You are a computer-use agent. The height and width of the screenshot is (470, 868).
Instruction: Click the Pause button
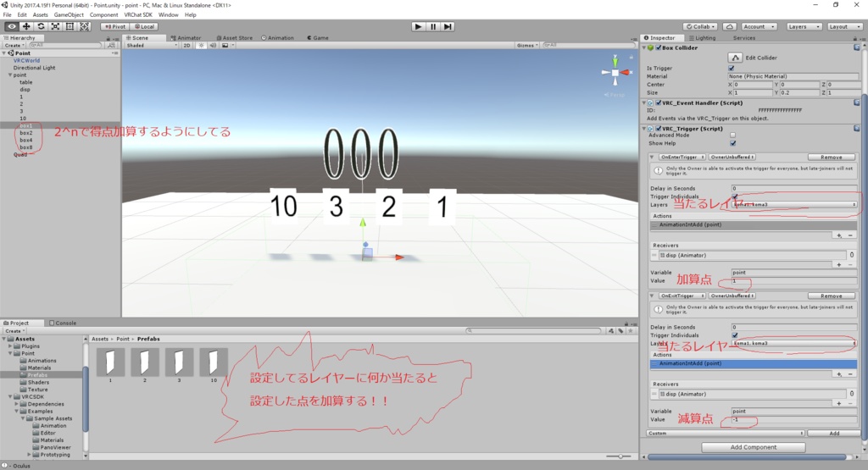point(433,26)
